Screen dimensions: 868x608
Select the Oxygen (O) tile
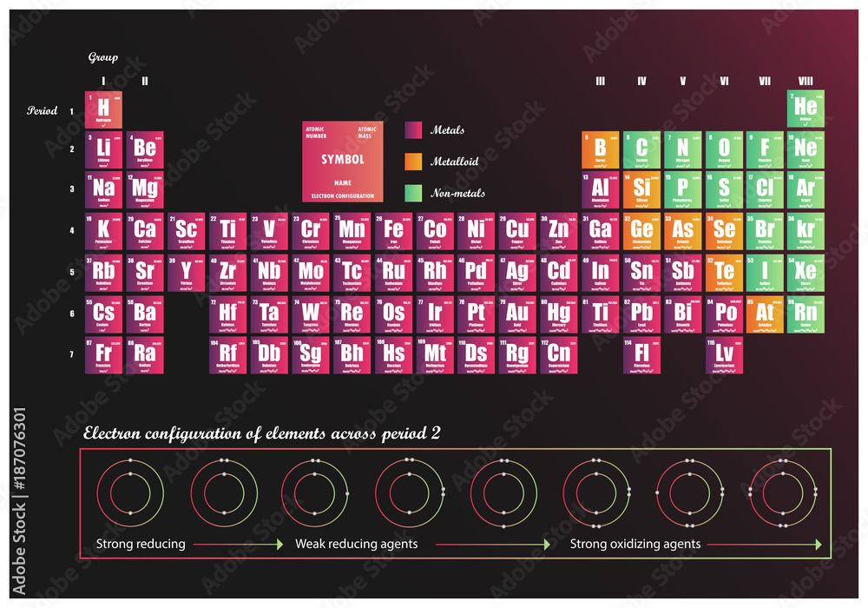click(x=724, y=150)
